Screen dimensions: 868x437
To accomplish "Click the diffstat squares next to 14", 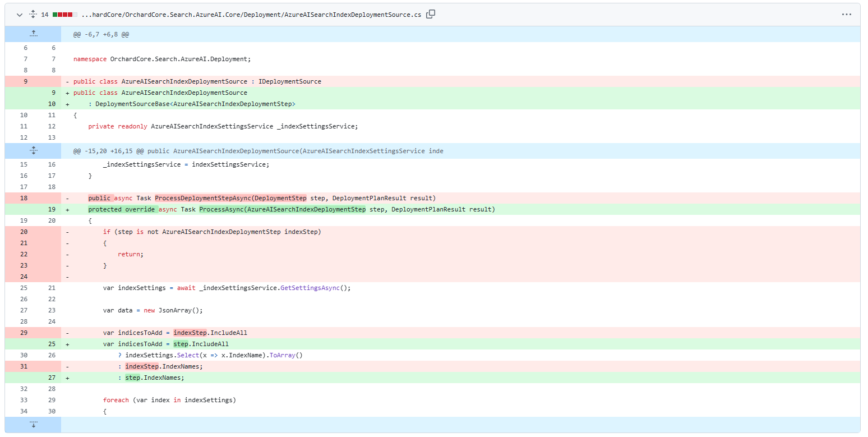I will [65, 15].
